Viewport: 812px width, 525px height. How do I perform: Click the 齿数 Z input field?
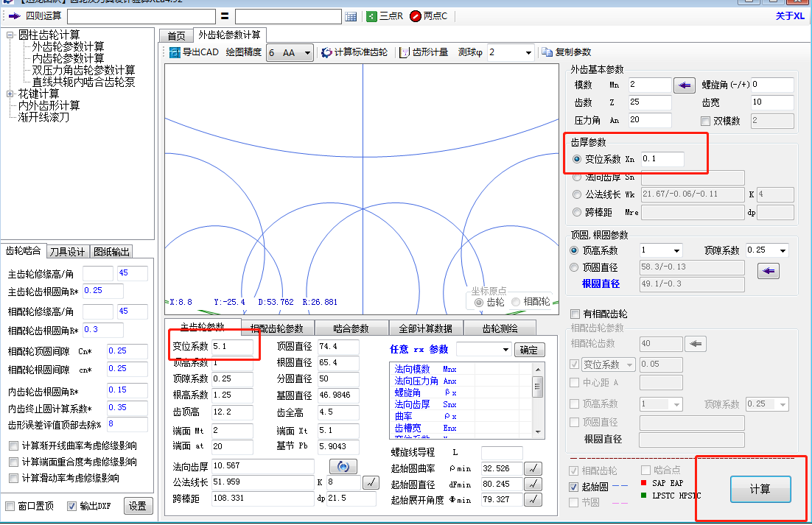tap(649, 102)
